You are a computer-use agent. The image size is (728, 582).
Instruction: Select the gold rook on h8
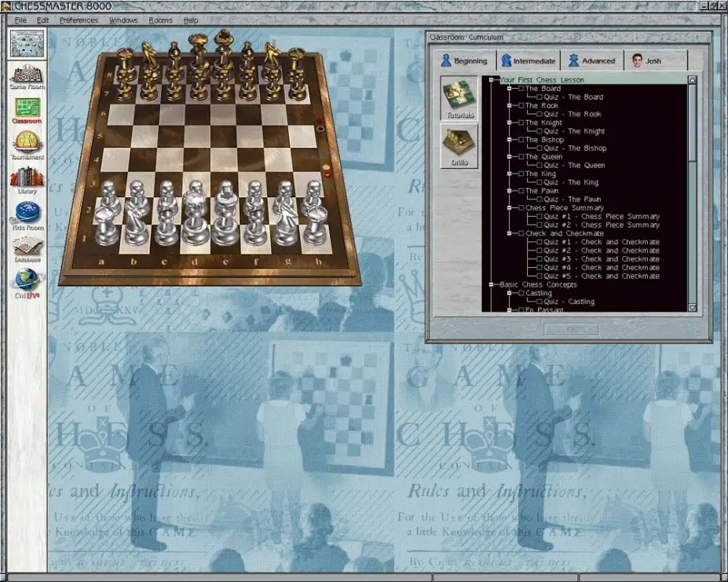[296, 61]
